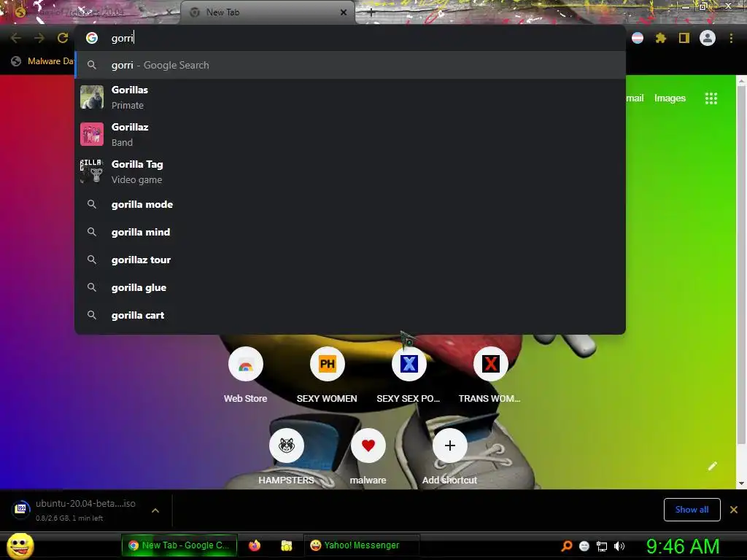Select the Gorillaz Band suggestion
The height and width of the screenshot is (560, 747).
pos(350,135)
